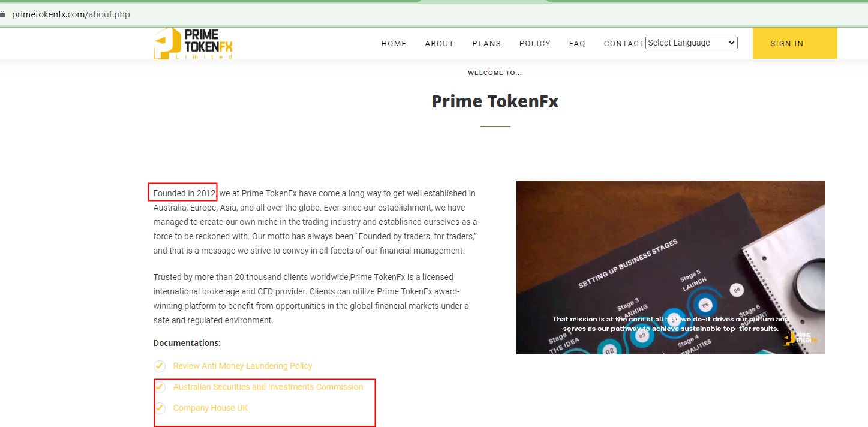Viewport: 868px width, 427px height.
Task: Open the Select Language dropdown
Action: [692, 43]
